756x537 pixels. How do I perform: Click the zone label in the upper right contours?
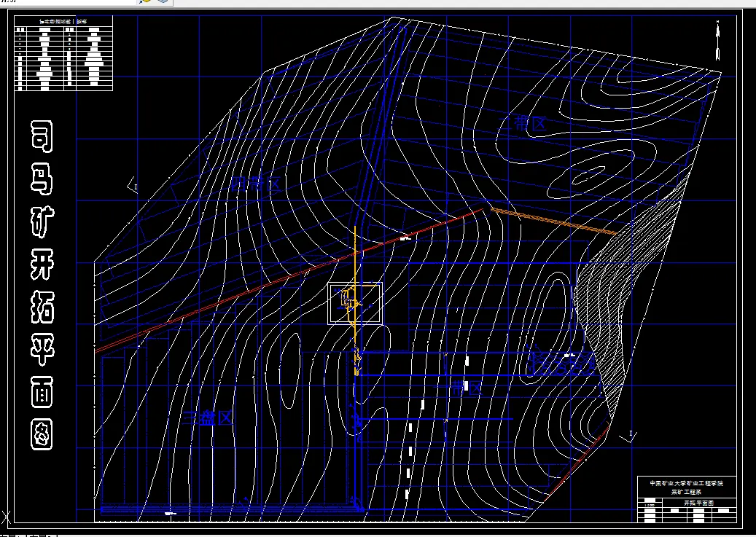pyautogui.click(x=523, y=123)
